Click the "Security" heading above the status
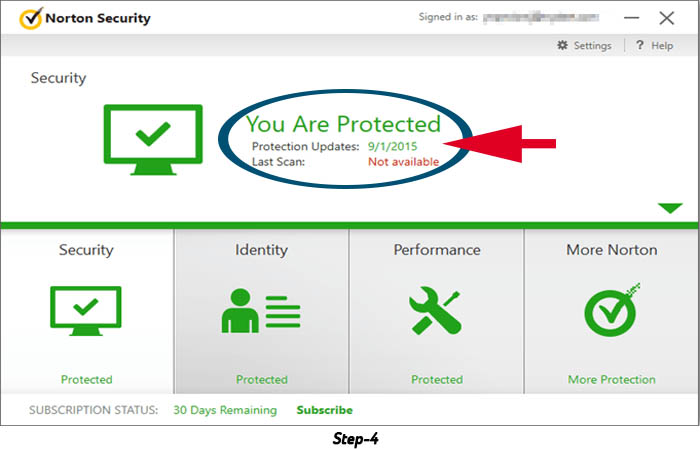The height and width of the screenshot is (450, 700). [58, 78]
